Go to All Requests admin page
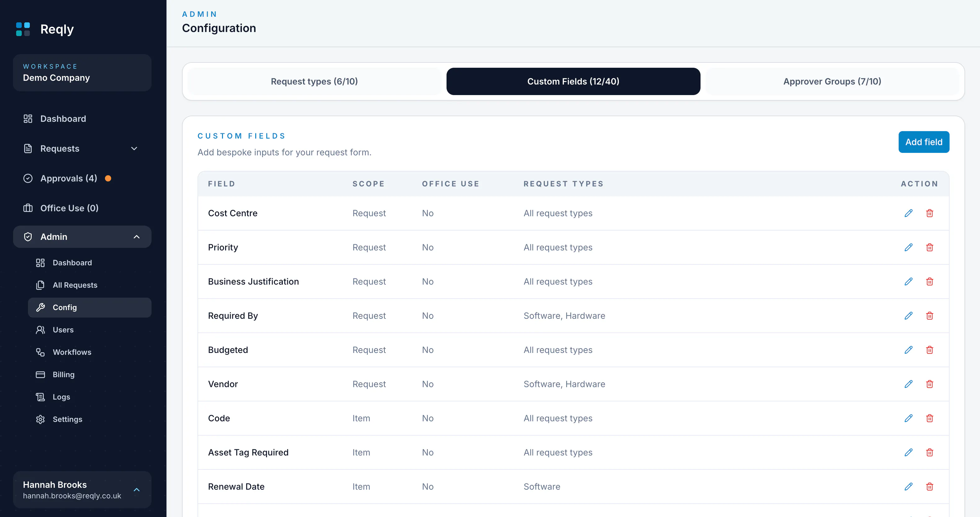 89,285
